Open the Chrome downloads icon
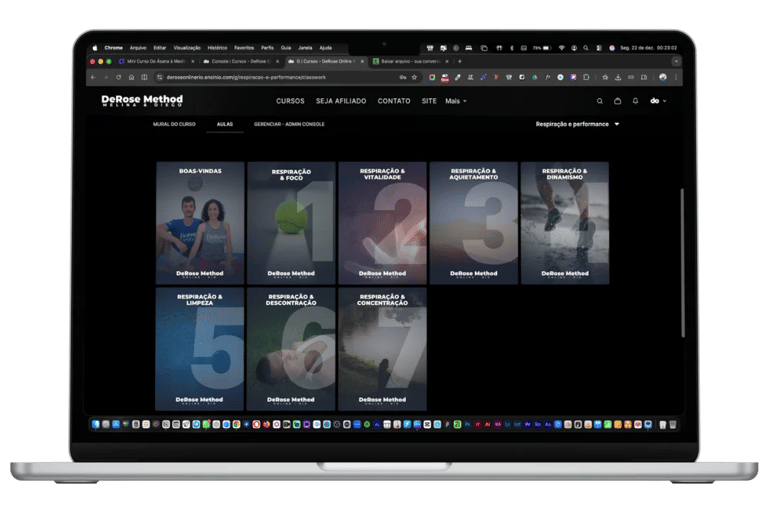This screenshot has height=512, width=768. point(618,77)
